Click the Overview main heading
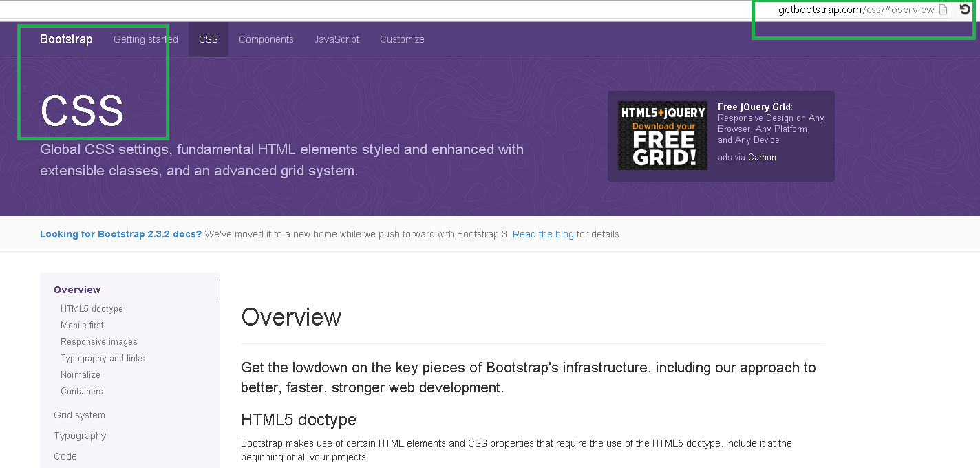980x468 pixels. click(x=291, y=317)
